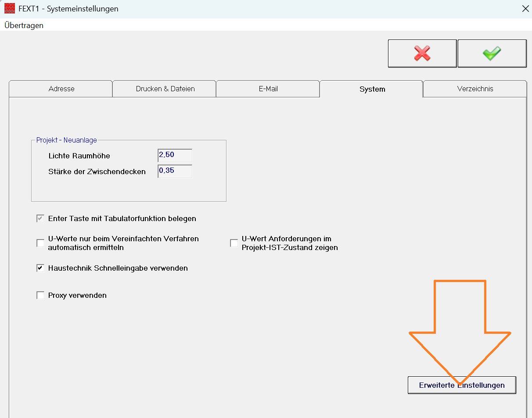
Task: Open the Übertragen menu
Action: coord(24,25)
